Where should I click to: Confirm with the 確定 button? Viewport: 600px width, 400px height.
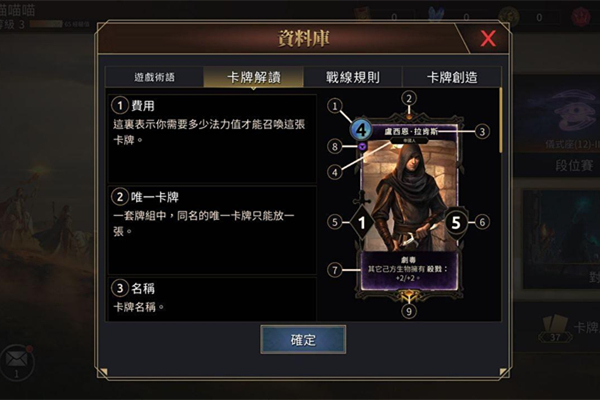(303, 340)
